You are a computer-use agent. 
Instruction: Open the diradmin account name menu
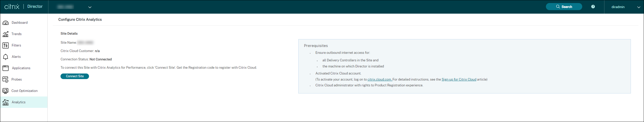click(x=618, y=7)
